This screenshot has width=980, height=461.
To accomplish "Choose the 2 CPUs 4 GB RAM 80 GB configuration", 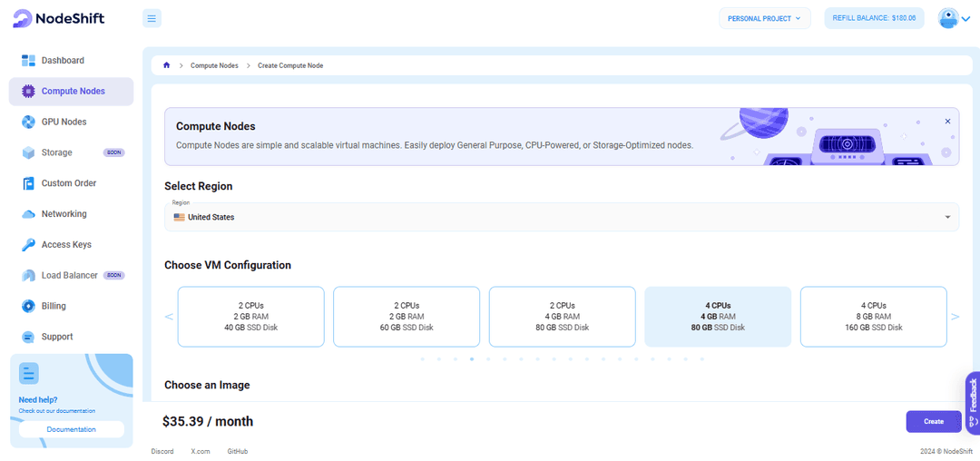I will coord(562,317).
